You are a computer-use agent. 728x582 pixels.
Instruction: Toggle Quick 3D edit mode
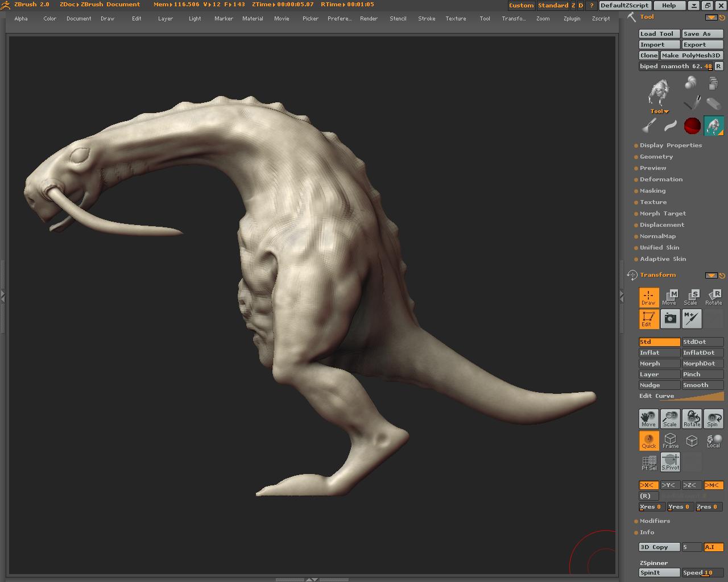[649, 440]
